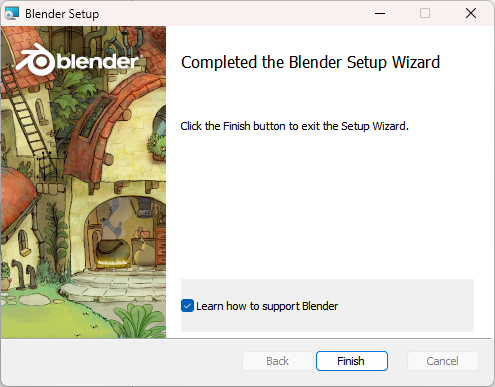This screenshot has width=495, height=387.
Task: Close the Blender Setup window with X
Action: coord(471,13)
